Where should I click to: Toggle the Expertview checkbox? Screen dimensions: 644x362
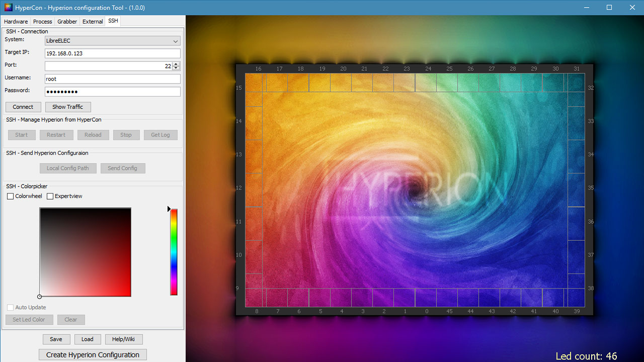pos(50,197)
